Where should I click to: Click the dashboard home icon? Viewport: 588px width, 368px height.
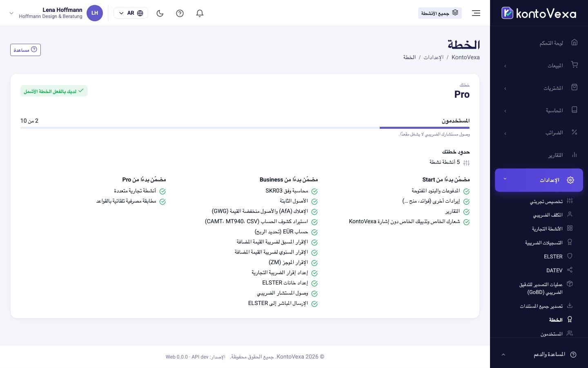click(x=575, y=43)
